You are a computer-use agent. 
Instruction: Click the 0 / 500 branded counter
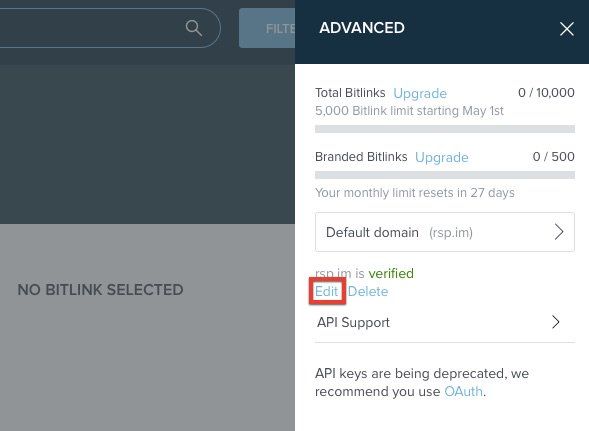[553, 156]
